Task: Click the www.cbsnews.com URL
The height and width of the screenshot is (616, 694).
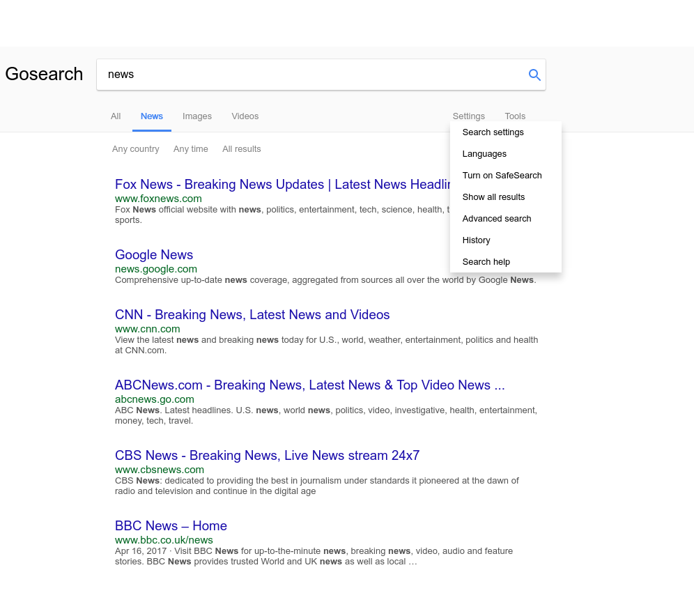Action: click(160, 470)
